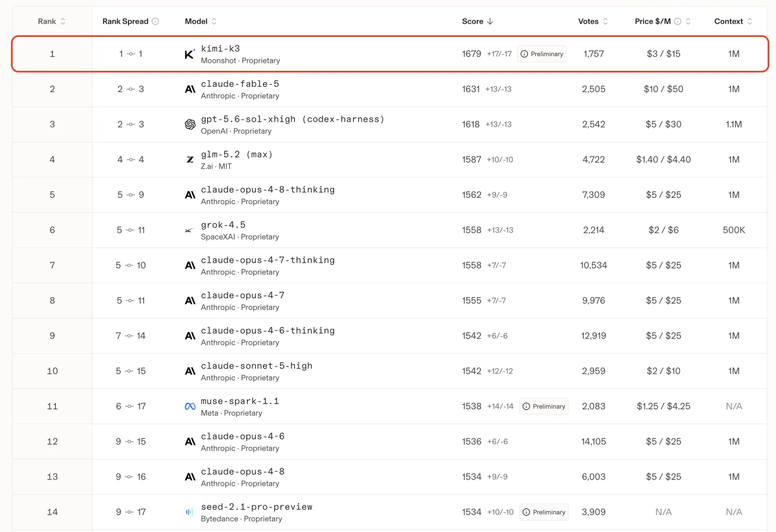
Task: Click the $1.25 / $4.25 price cell
Action: click(663, 406)
